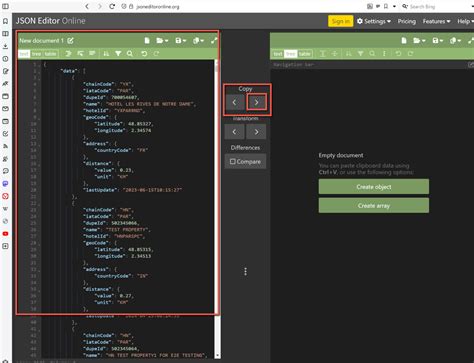Image resolution: width=474 pixels, height=363 pixels.
Task: Transform from right to left arrow
Action: tap(234, 132)
